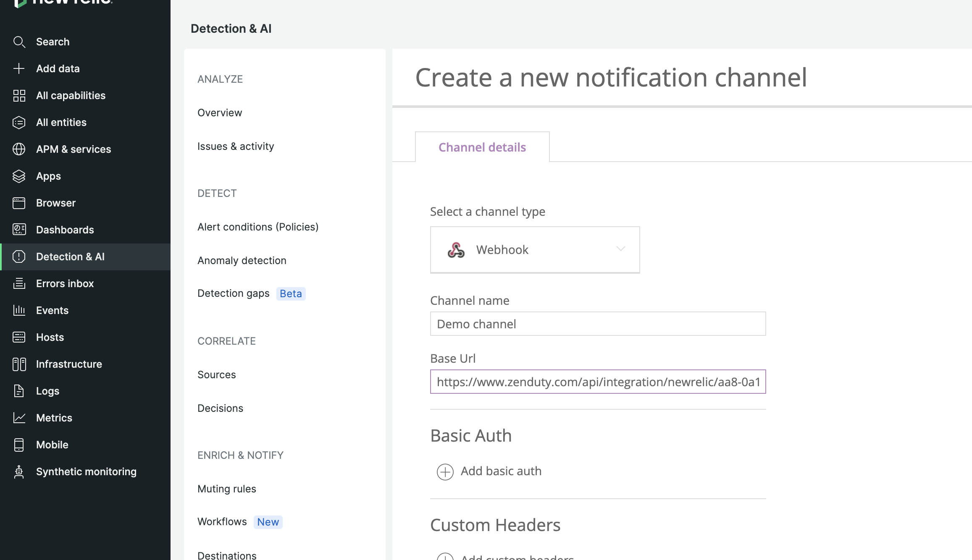The width and height of the screenshot is (972, 560).
Task: Click the Synthetic monitoring robot icon
Action: (19, 472)
